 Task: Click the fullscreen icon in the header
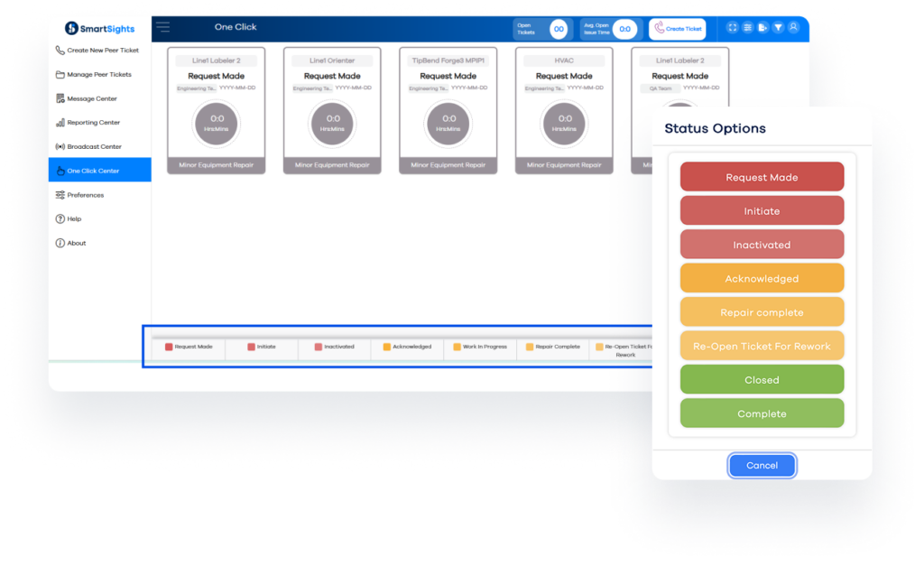pyautogui.click(x=732, y=28)
